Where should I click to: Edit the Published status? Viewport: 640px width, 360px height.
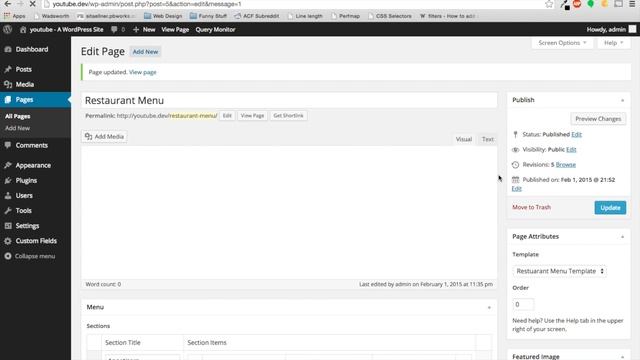tap(576, 134)
